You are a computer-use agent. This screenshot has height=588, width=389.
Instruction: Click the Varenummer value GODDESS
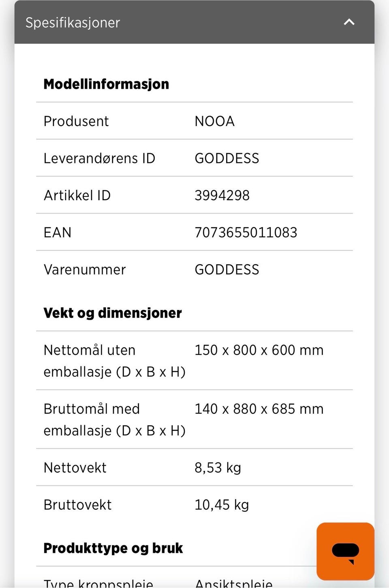click(227, 269)
